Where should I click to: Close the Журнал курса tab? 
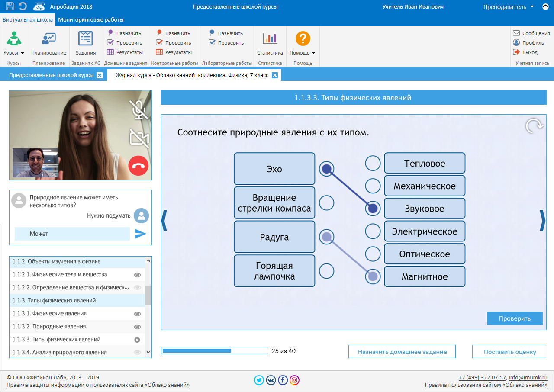274,75
